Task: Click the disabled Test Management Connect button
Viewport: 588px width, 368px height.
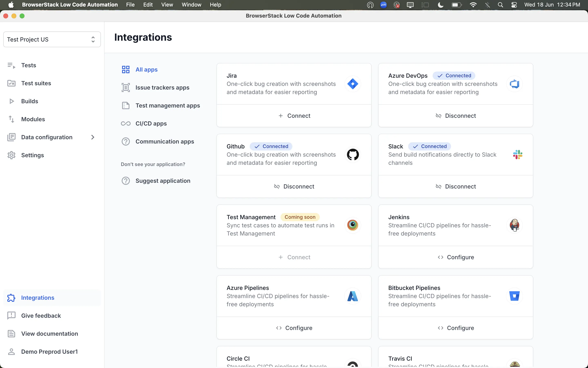Action: point(294,257)
